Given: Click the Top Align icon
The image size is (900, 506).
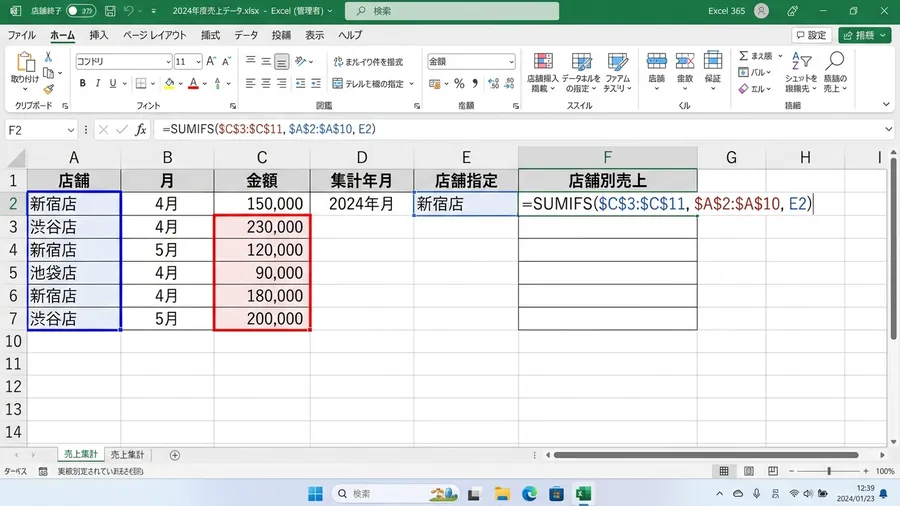Looking at the screenshot, I should 251,60.
